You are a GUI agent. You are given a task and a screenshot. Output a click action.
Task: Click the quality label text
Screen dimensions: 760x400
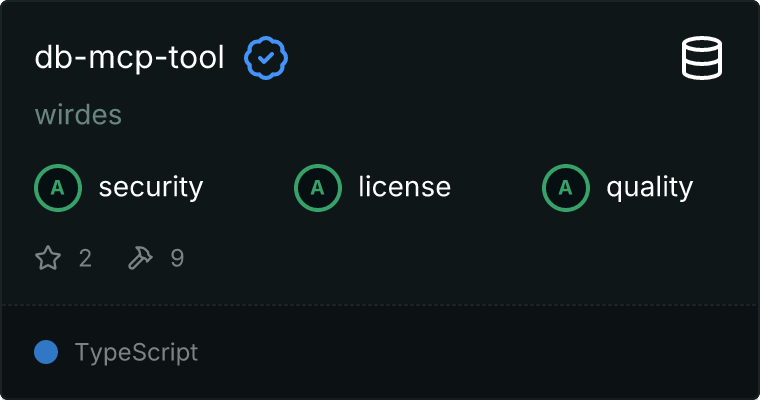(649, 187)
